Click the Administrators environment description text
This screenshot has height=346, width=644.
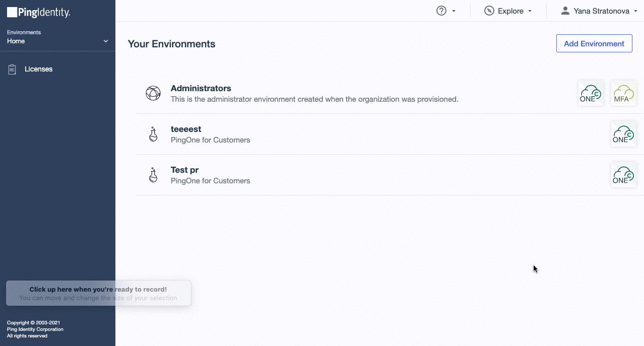(314, 99)
